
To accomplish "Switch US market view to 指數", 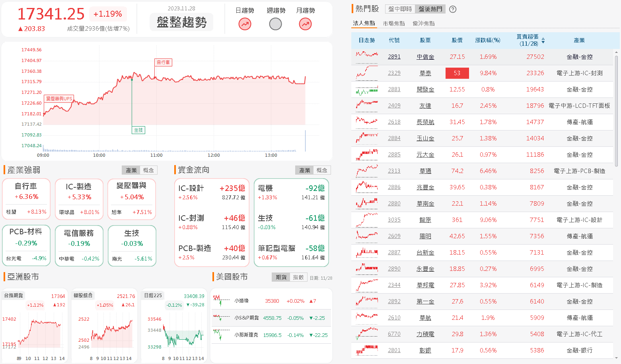I will point(298,277).
